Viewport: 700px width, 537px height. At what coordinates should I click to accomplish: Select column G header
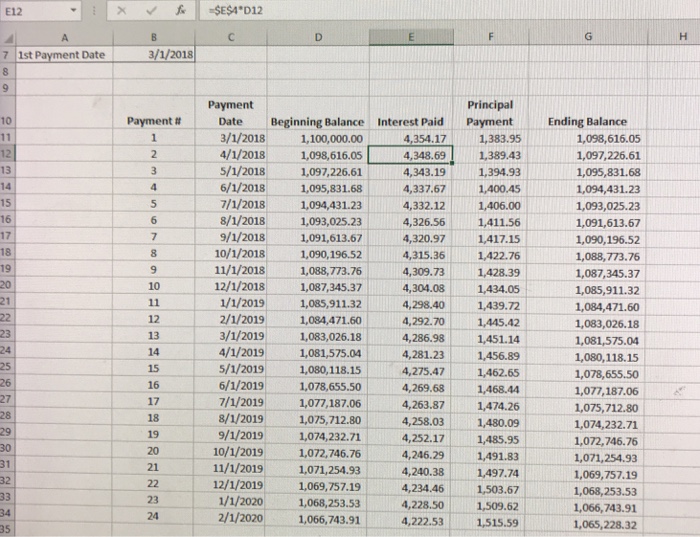click(588, 37)
